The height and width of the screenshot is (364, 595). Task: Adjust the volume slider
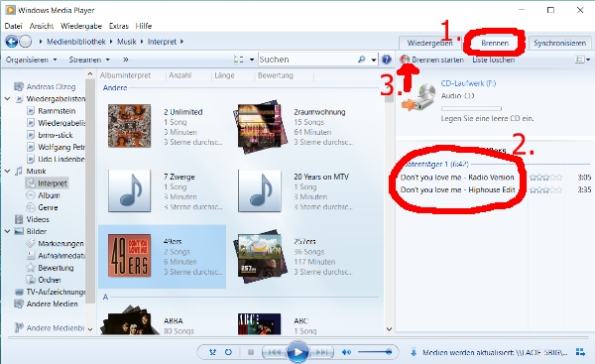375,352
